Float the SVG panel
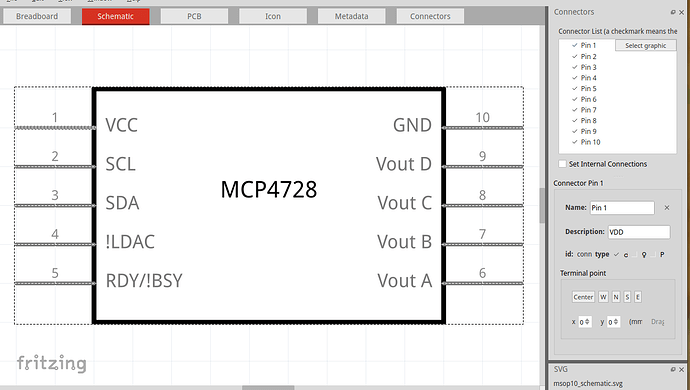The image size is (690, 390). tap(673, 369)
